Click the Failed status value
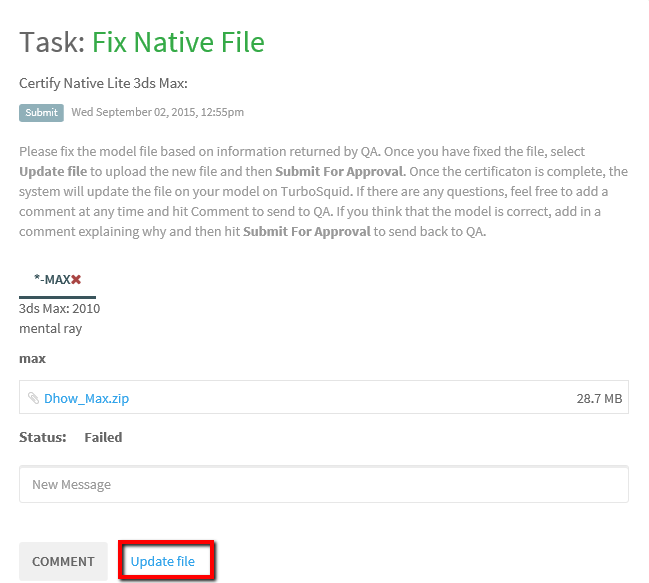This screenshot has height=583, width=649. 103,437
